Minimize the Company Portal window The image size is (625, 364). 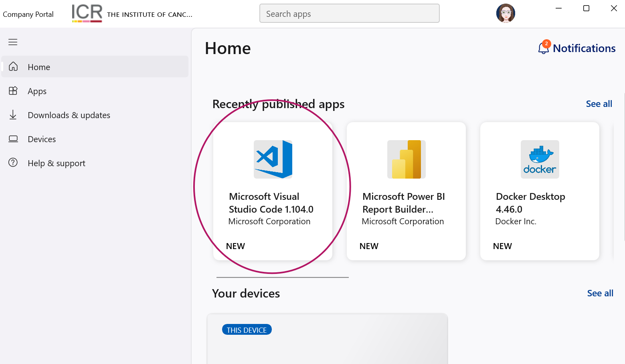[x=558, y=8]
